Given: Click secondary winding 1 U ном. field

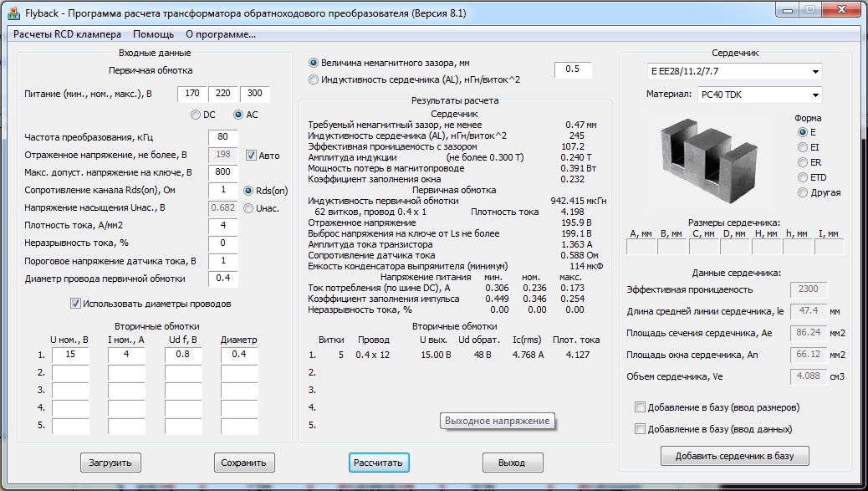Looking at the screenshot, I should pos(70,355).
